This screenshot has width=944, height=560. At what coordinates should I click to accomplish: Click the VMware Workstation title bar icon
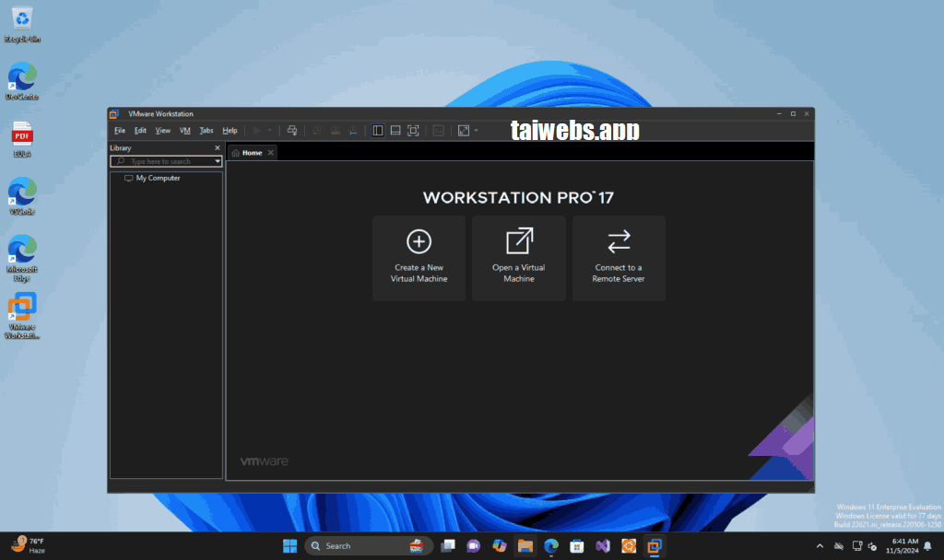[114, 113]
